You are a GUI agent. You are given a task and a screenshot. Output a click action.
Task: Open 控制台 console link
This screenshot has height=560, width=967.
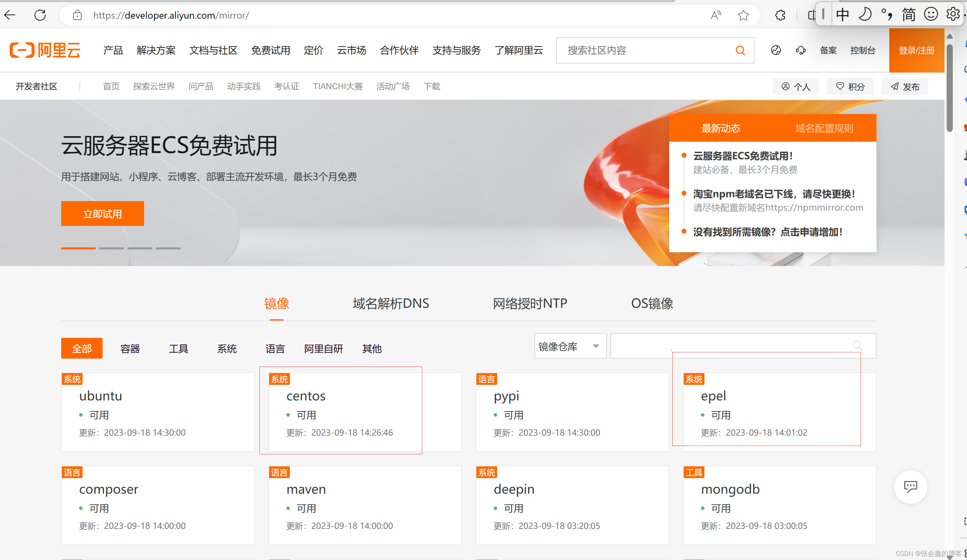click(863, 50)
